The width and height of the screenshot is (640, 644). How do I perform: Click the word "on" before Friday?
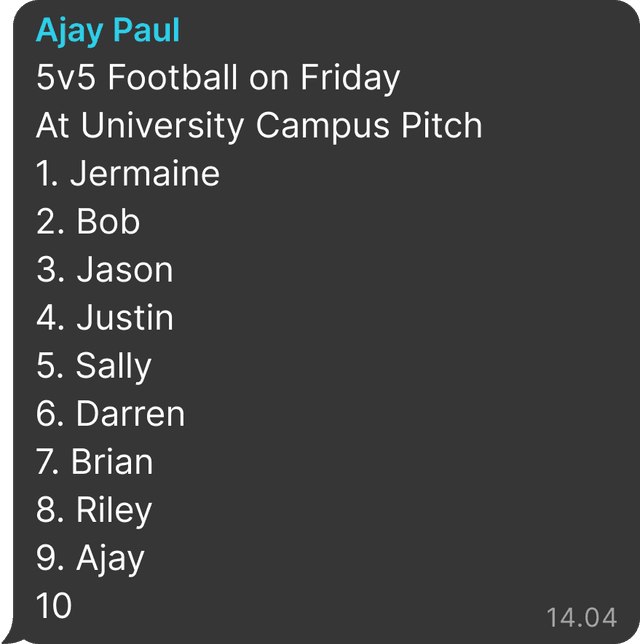tap(265, 78)
